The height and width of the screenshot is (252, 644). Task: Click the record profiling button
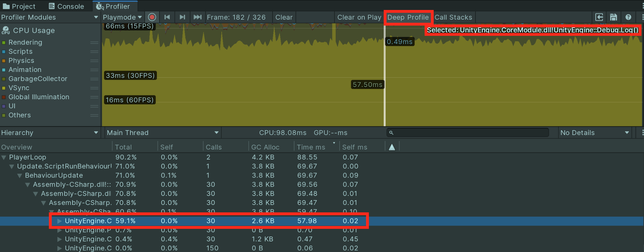(x=152, y=17)
